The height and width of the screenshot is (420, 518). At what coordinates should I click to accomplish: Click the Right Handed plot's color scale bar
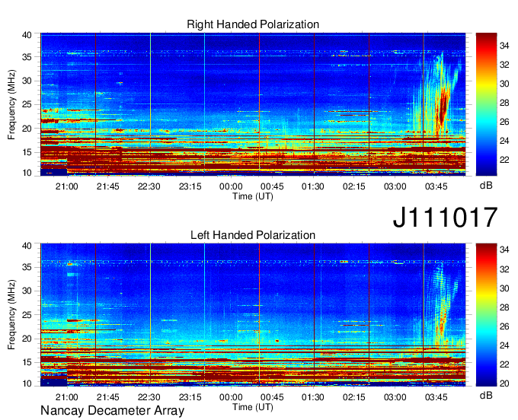486,104
